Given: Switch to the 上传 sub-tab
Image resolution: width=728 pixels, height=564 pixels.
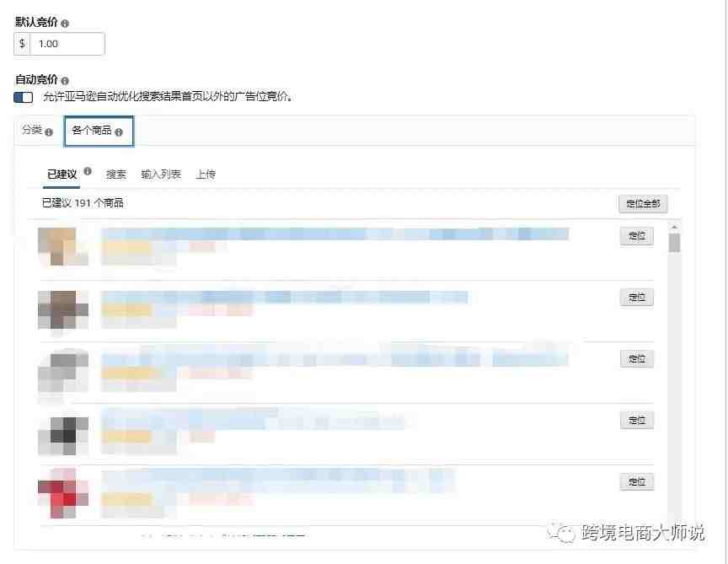Looking at the screenshot, I should pos(206,175).
